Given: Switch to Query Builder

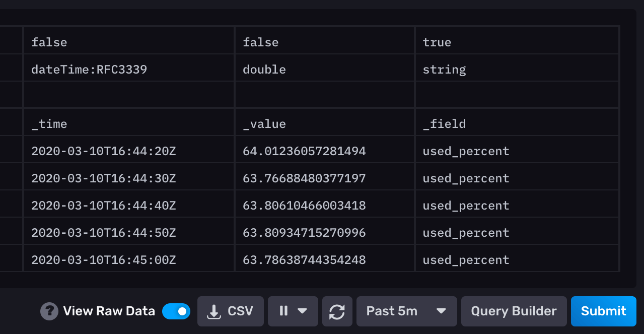Looking at the screenshot, I should pyautogui.click(x=514, y=311).
